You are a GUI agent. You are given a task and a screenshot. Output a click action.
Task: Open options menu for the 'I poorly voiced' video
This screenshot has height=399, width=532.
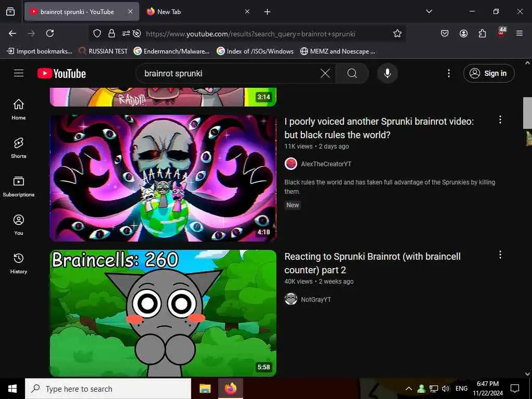pos(500,119)
